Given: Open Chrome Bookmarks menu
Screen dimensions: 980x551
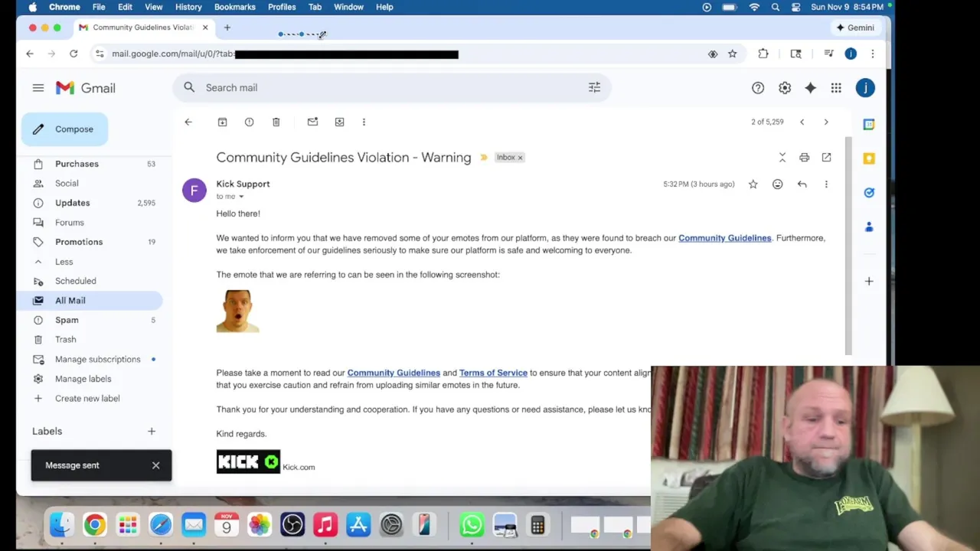Looking at the screenshot, I should (x=235, y=7).
